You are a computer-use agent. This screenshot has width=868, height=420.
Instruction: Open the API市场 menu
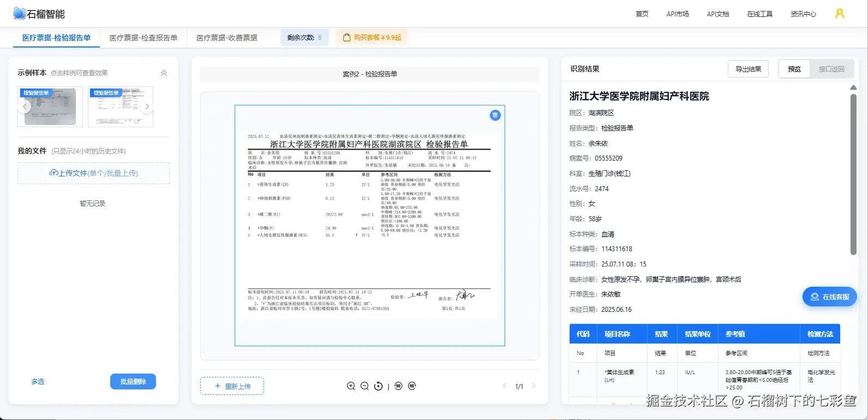click(x=678, y=14)
